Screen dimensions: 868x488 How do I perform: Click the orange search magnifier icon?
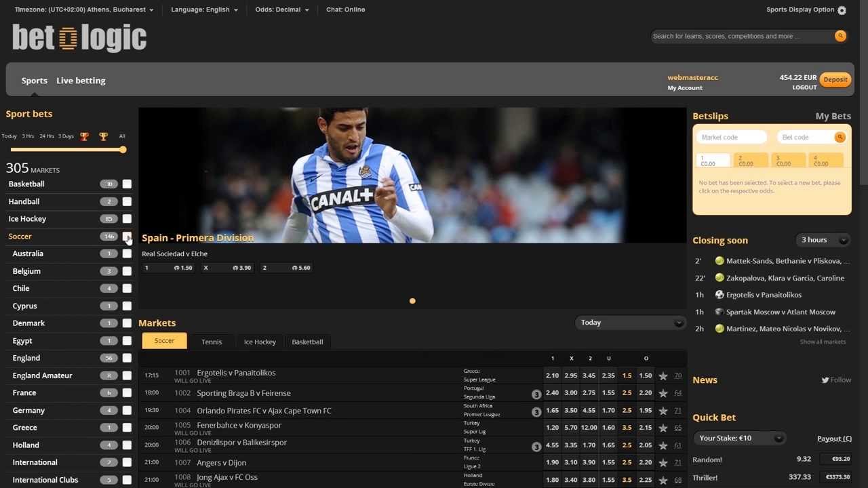[x=840, y=36]
